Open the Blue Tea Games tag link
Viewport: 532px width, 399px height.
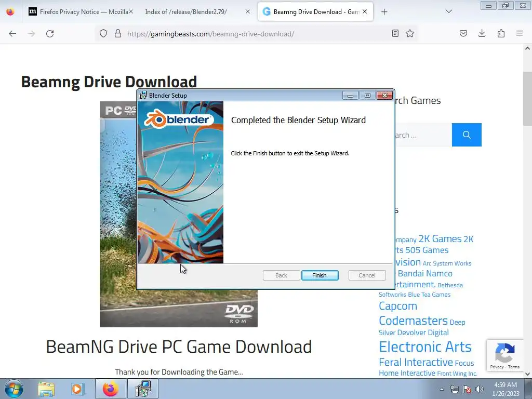pyautogui.click(x=429, y=295)
